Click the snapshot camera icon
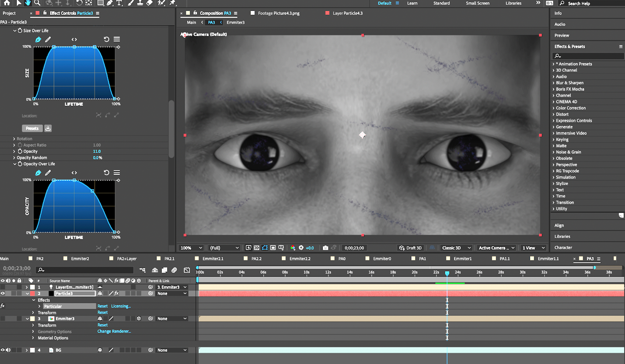 coord(325,248)
